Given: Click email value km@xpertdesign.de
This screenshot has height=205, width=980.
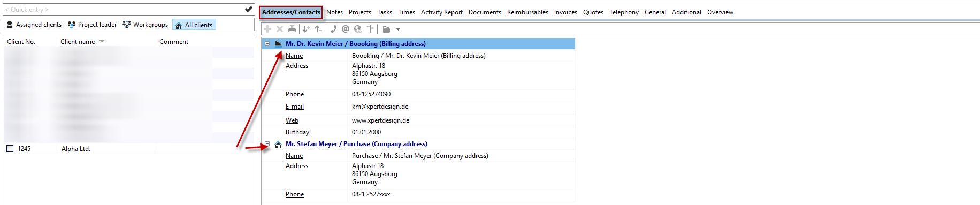Looking at the screenshot, I should point(380,107).
